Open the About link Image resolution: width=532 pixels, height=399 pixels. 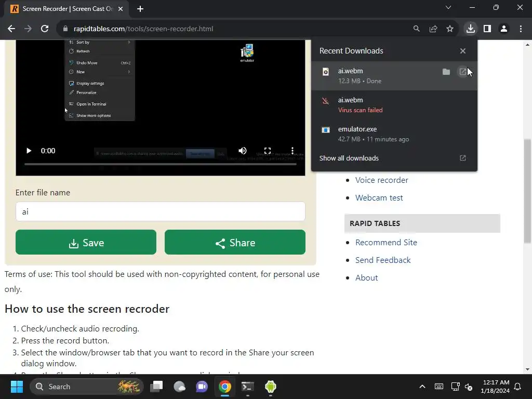coord(366,278)
